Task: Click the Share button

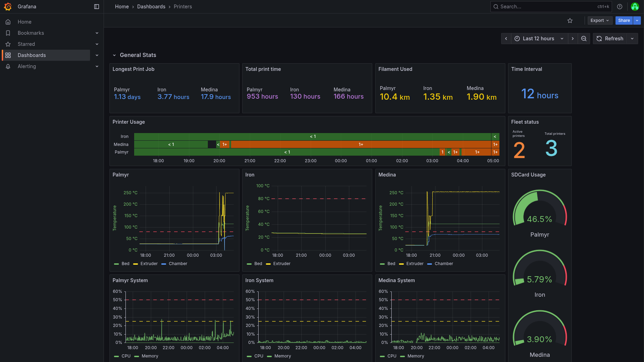Action: pos(624,20)
